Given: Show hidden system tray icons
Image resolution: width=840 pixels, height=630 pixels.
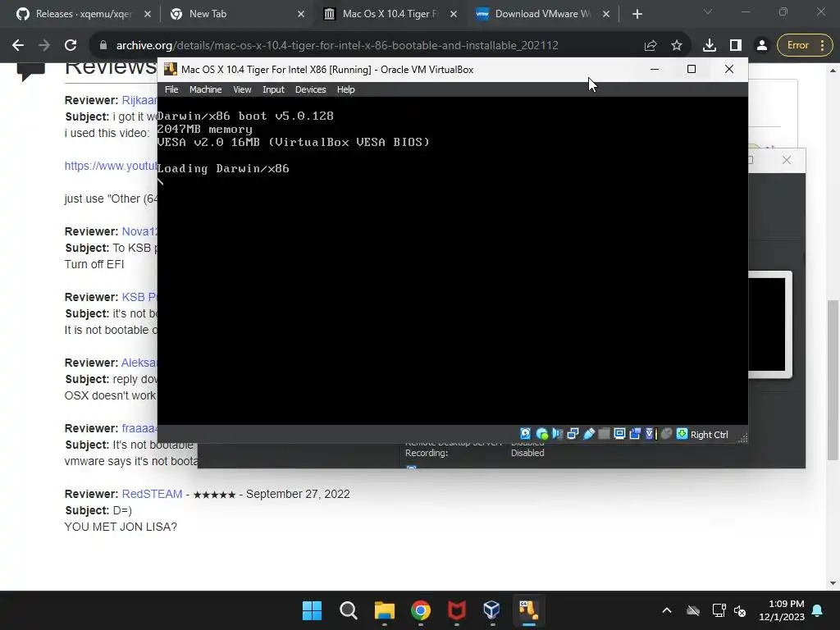Looking at the screenshot, I should click(666, 610).
